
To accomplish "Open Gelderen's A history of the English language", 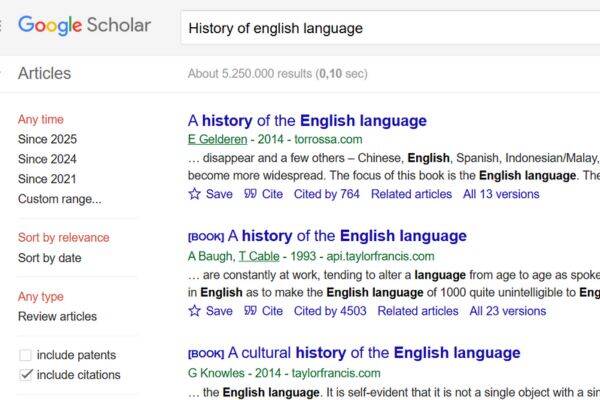I will pos(307,121).
